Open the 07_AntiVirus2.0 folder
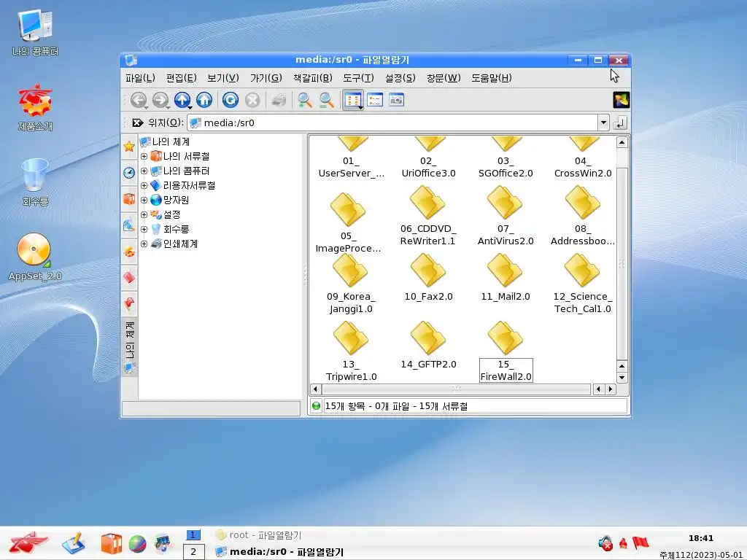Viewport: 747px width, 560px height. pyautogui.click(x=505, y=216)
